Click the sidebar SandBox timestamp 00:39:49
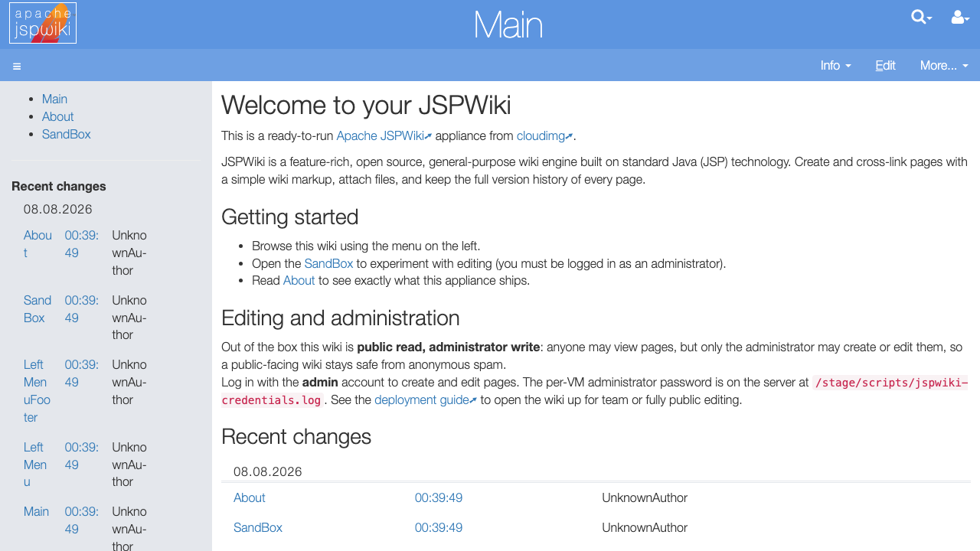 click(x=81, y=309)
